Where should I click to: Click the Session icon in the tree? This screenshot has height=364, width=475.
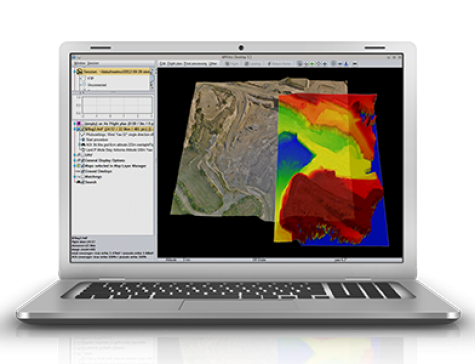79,72
